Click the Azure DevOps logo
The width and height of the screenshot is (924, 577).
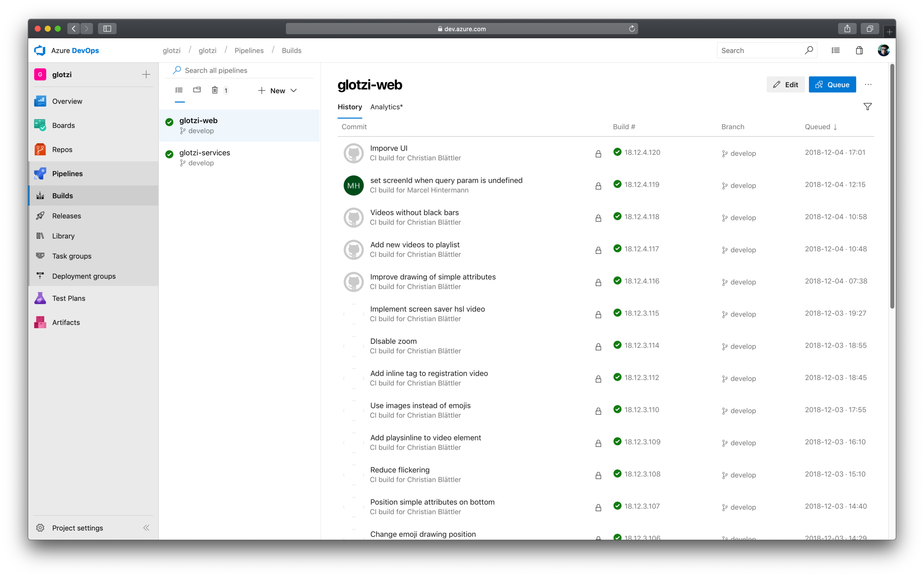[40, 50]
